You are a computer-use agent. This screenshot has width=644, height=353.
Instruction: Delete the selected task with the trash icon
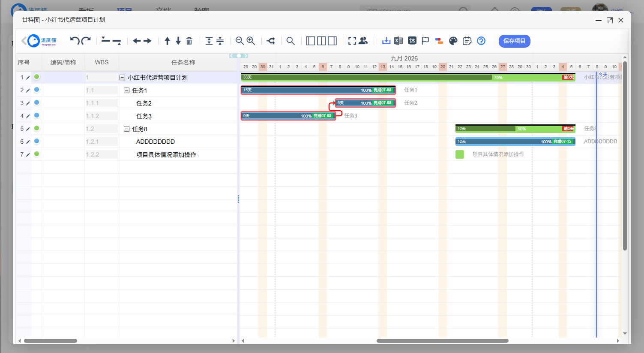click(189, 41)
